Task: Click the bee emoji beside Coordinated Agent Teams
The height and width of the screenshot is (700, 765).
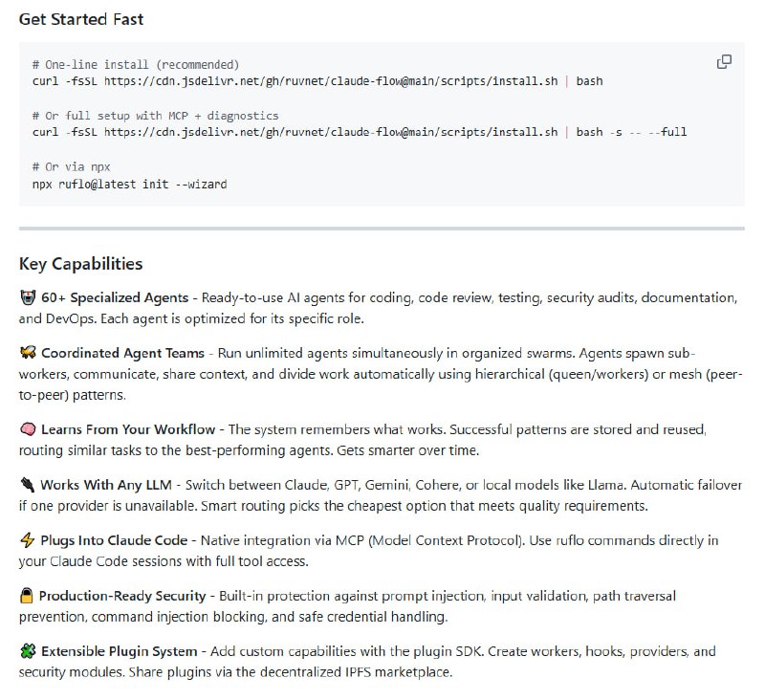Action: pyautogui.click(x=27, y=354)
